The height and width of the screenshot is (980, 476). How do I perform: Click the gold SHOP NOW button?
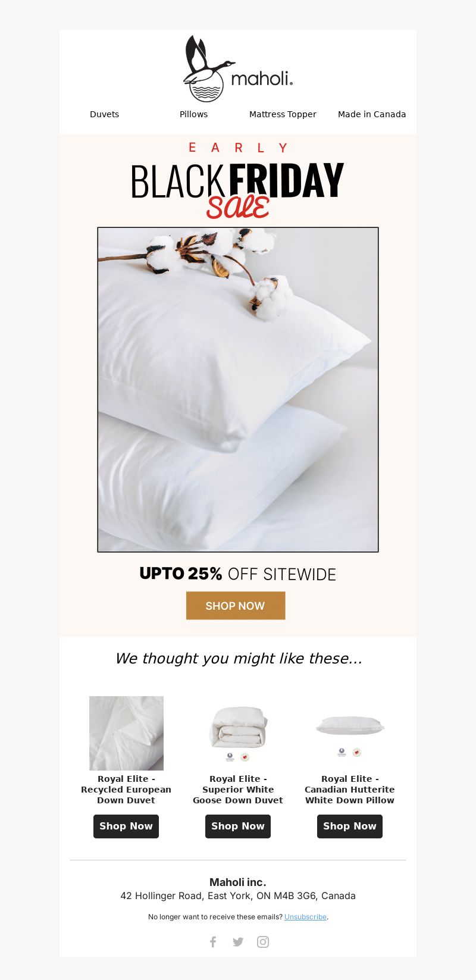click(236, 606)
